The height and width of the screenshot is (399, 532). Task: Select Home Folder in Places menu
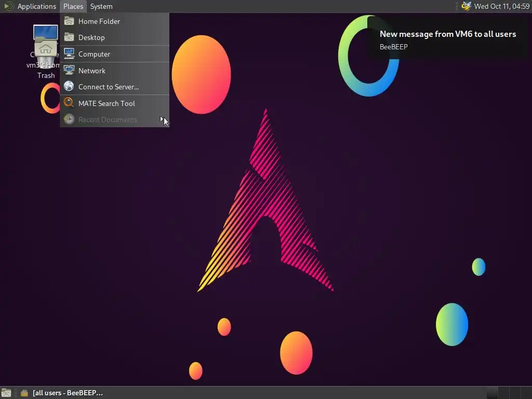click(x=115, y=21)
